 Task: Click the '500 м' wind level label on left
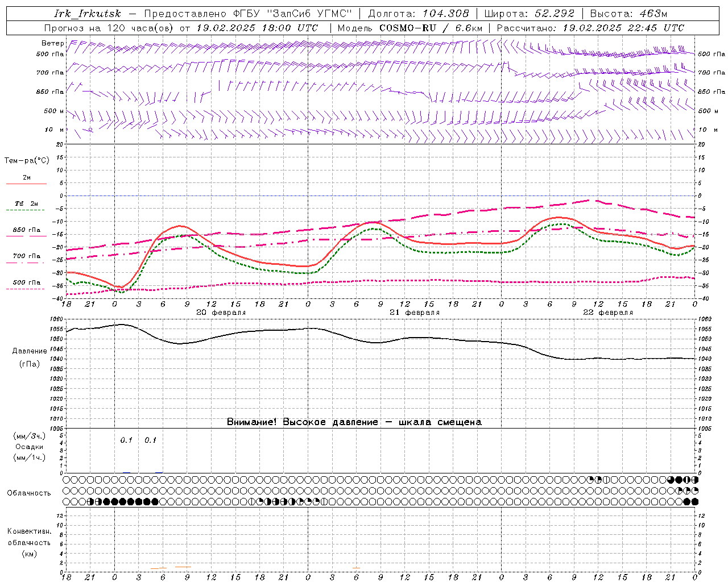coord(53,111)
